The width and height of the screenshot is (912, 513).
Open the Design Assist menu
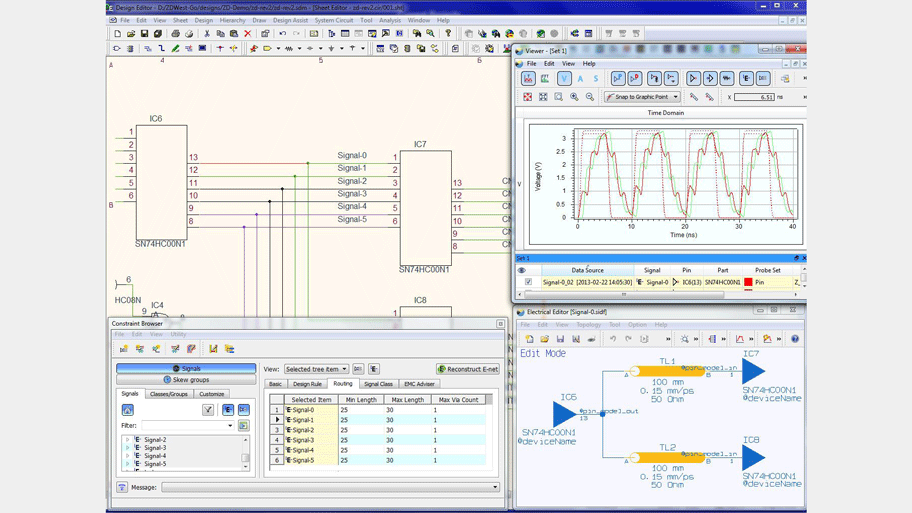coord(290,20)
